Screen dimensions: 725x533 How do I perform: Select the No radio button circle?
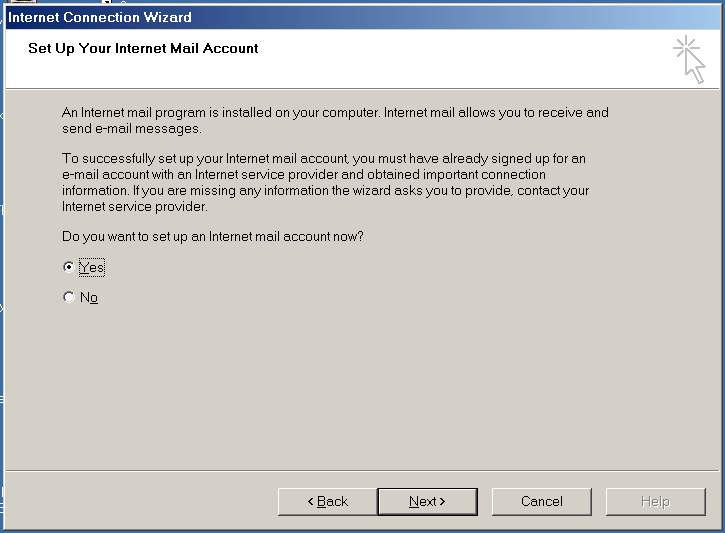pyautogui.click(x=68, y=297)
